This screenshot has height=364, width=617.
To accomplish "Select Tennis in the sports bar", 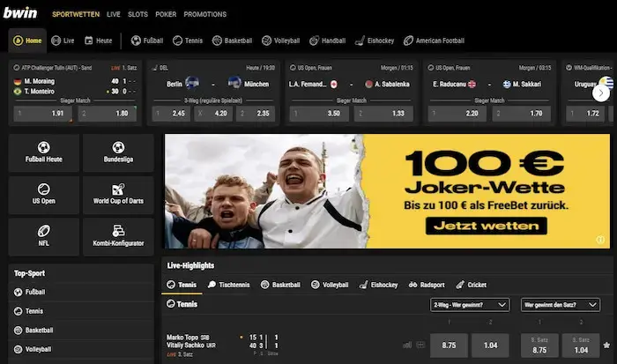I will click(188, 41).
